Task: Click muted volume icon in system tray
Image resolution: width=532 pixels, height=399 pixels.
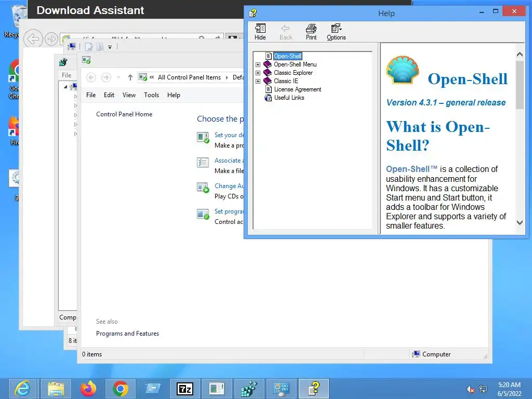Action: coord(470,389)
